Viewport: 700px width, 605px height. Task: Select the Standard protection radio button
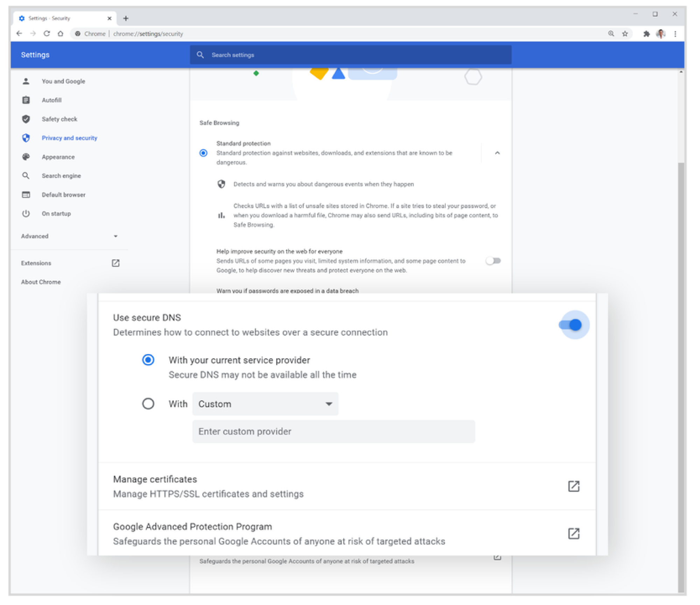tap(203, 153)
